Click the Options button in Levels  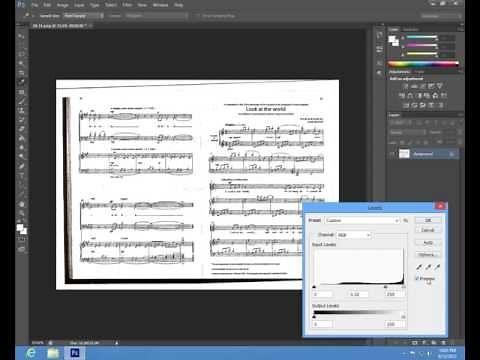click(428, 255)
